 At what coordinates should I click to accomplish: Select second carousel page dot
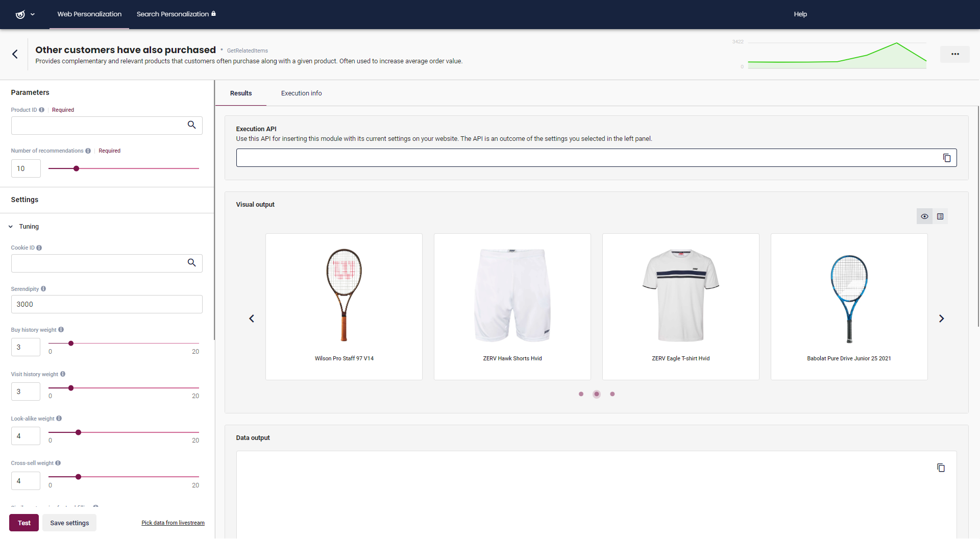(597, 394)
